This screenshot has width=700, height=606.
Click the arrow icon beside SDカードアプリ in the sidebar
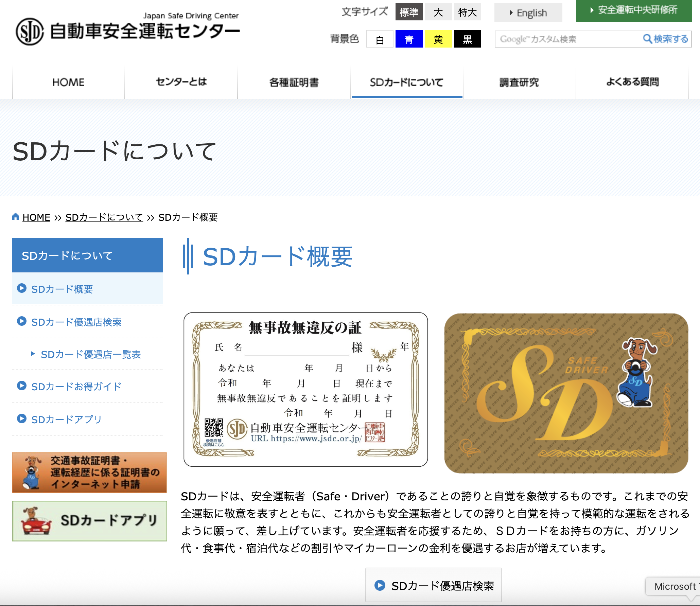22,419
